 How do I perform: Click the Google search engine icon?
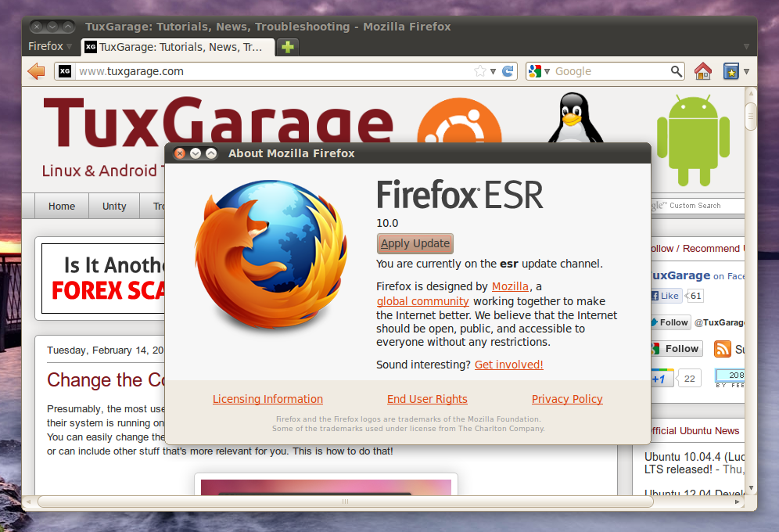click(535, 71)
